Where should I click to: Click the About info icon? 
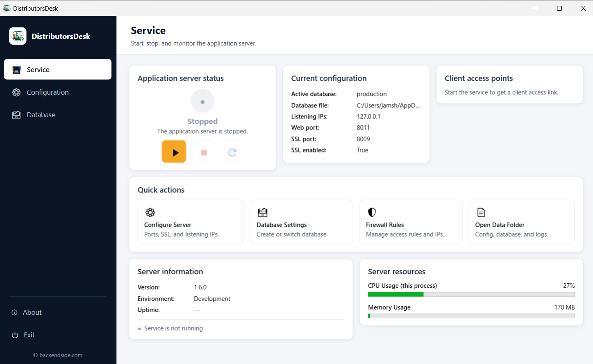coord(14,312)
